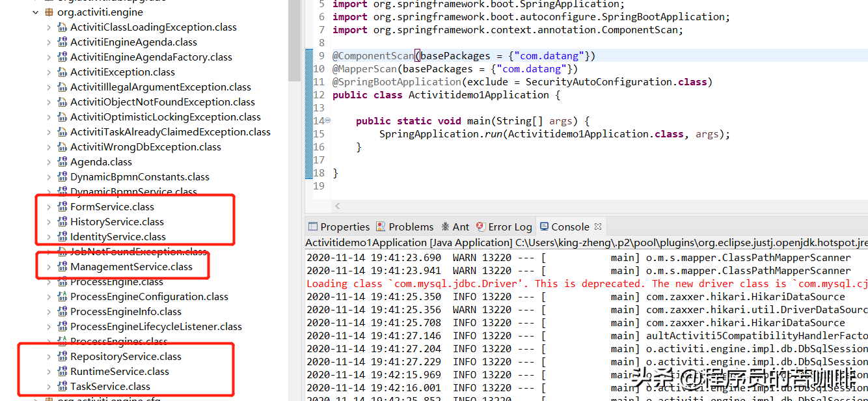868x401 pixels.
Task: Click the editor horizontal scroll left arrow
Action: point(337,206)
